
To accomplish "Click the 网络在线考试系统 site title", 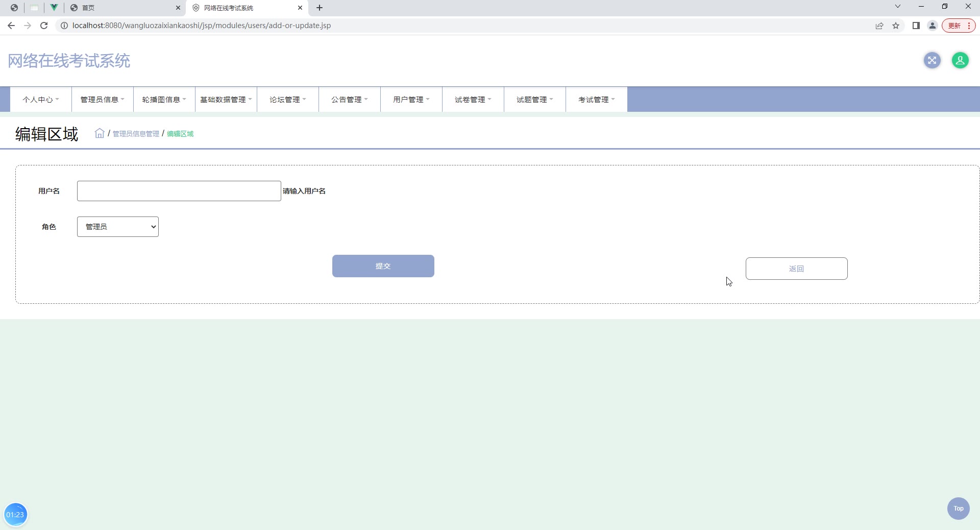I will [x=69, y=61].
